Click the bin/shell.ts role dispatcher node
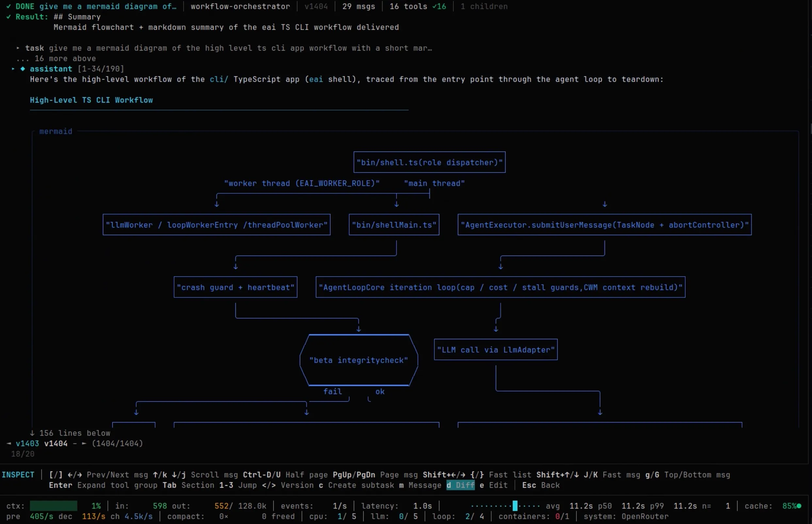 [430, 162]
